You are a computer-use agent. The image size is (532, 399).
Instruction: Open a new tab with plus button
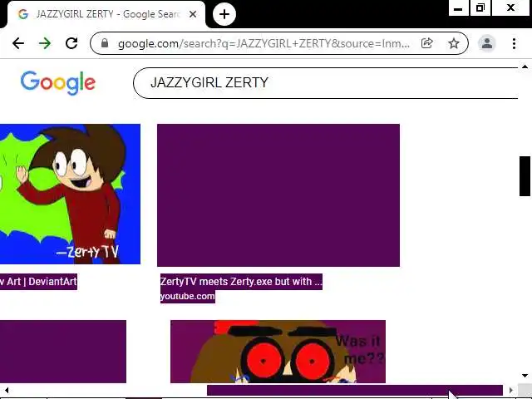(224, 14)
